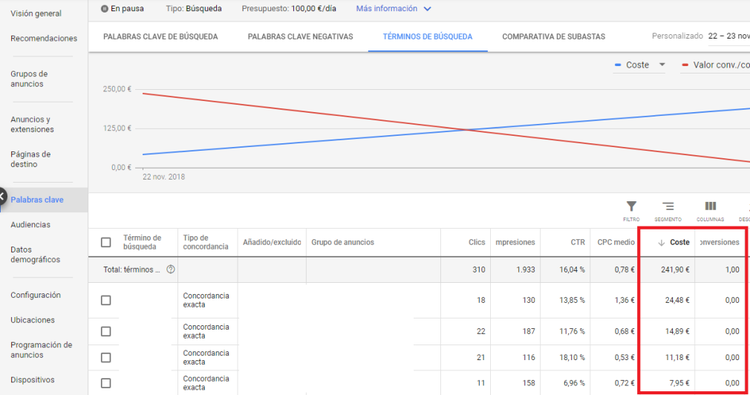This screenshot has height=395, width=750.
Task: Click the help icon beside Total: términos
Action: [x=170, y=269]
